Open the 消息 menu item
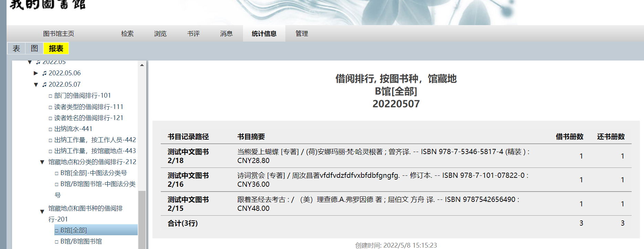The height and width of the screenshot is (249, 644). click(x=226, y=34)
